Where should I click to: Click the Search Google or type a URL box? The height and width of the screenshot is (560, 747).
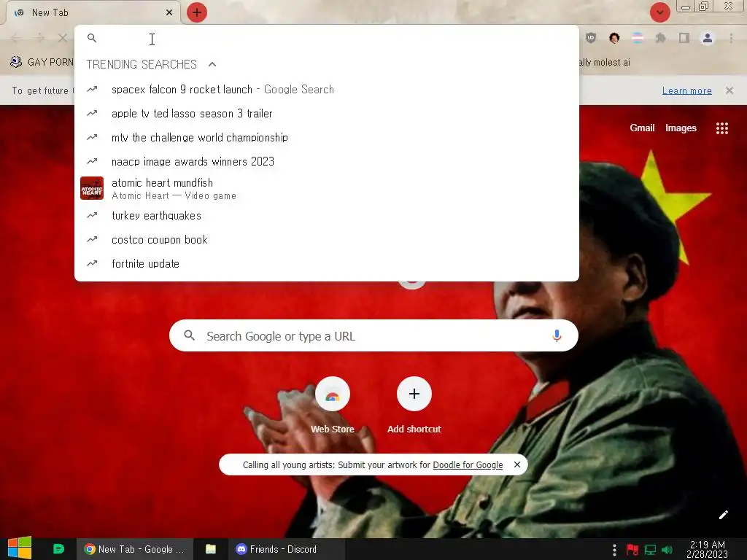[x=374, y=335]
